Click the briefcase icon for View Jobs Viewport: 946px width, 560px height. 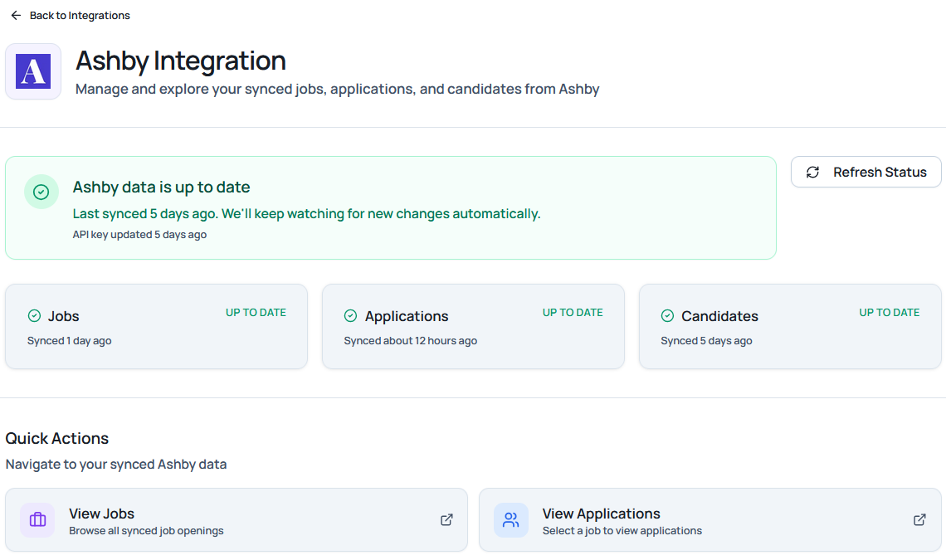tap(37, 520)
